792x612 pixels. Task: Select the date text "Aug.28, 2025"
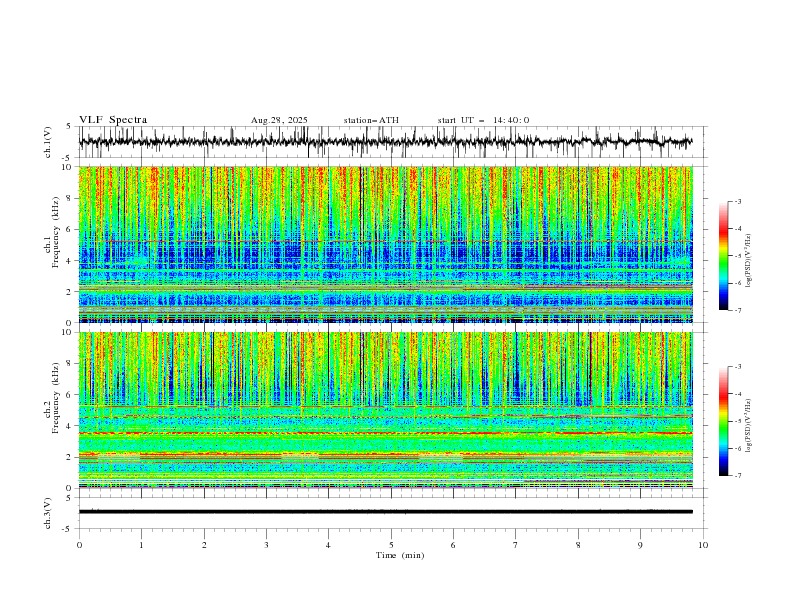[279, 120]
